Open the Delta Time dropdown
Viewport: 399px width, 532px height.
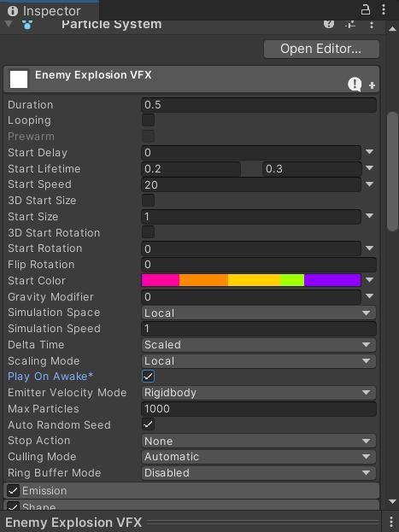(259, 345)
